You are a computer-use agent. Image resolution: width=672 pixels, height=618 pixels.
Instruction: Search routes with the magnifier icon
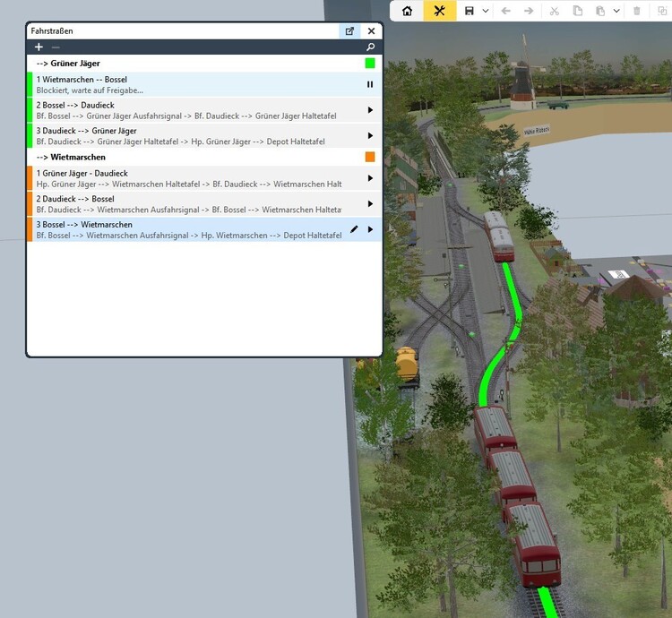(x=370, y=47)
